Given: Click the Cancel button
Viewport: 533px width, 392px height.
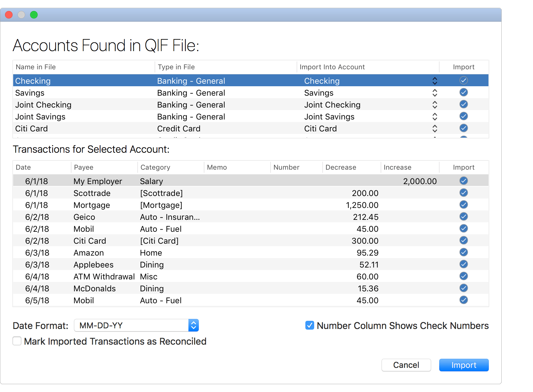Looking at the screenshot, I should click(x=406, y=365).
